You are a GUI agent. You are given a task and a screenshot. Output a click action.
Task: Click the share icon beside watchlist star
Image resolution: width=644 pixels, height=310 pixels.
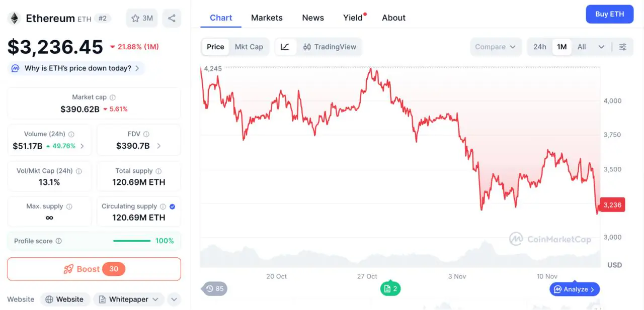(x=172, y=19)
